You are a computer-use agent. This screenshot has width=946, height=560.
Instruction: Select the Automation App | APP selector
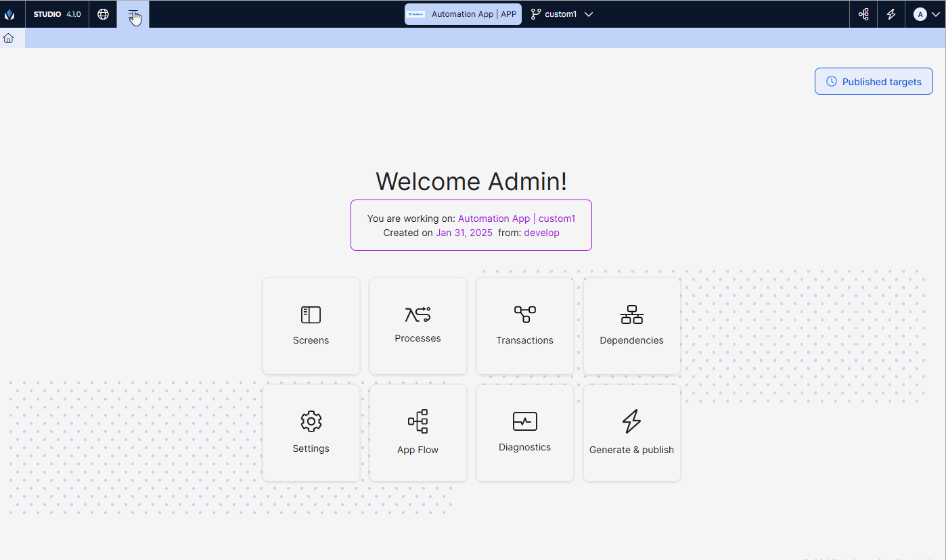click(463, 14)
